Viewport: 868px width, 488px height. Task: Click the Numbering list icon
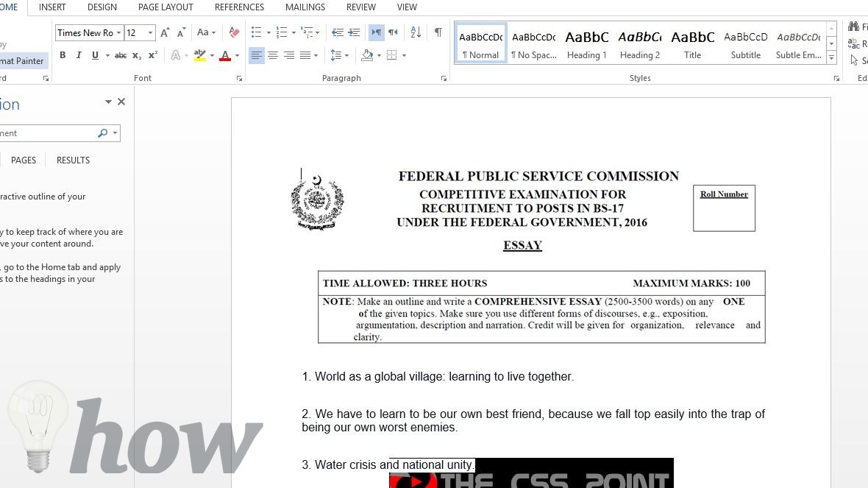[x=281, y=32]
